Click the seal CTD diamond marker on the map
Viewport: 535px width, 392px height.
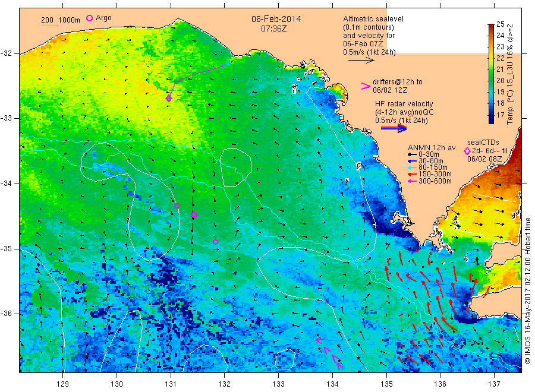coord(169,99)
